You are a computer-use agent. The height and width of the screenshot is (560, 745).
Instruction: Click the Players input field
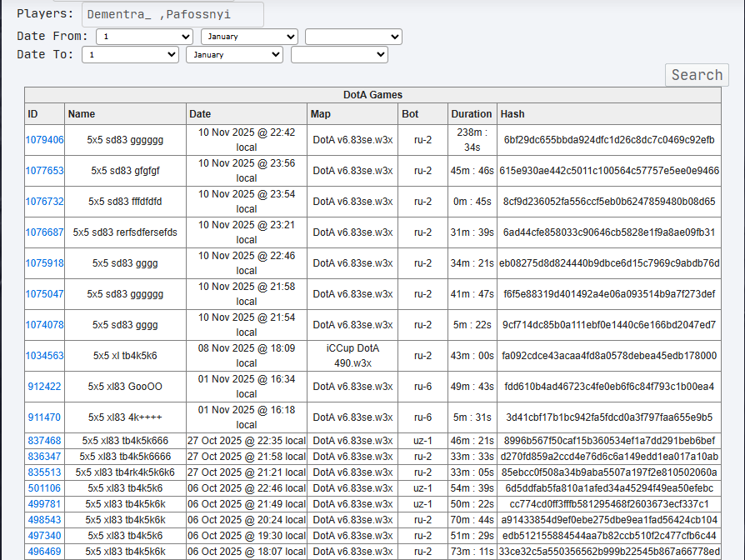[x=173, y=14]
